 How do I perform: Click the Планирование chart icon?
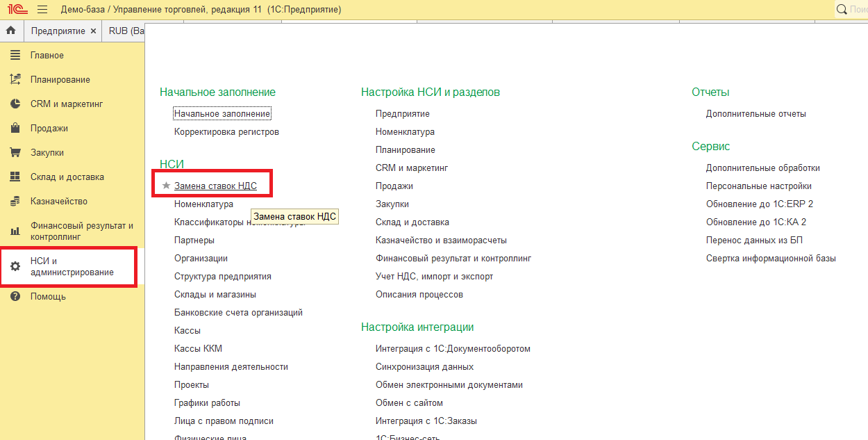click(x=15, y=80)
